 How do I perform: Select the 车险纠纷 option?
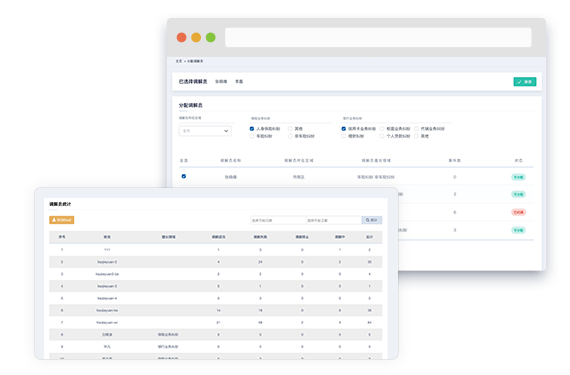pyautogui.click(x=252, y=136)
